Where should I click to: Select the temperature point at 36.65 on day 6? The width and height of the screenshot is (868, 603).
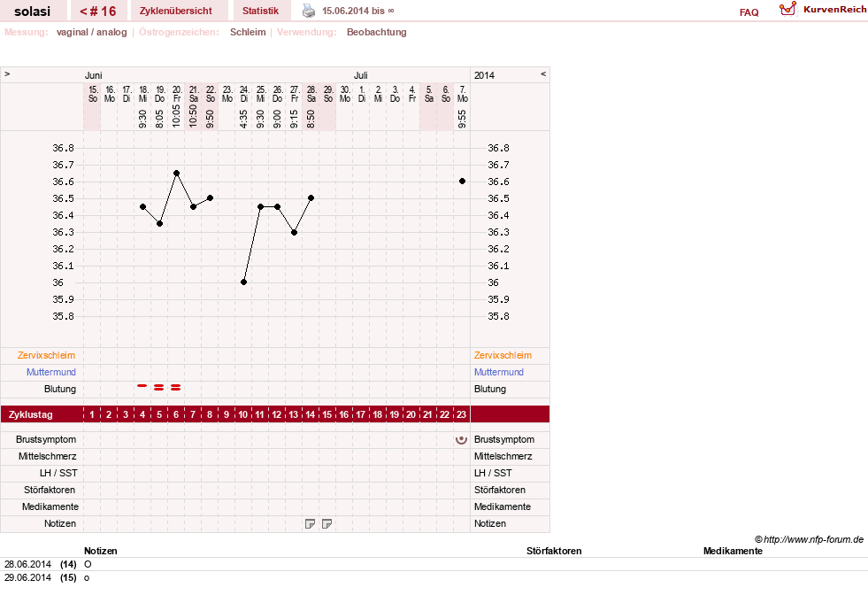coord(177,174)
